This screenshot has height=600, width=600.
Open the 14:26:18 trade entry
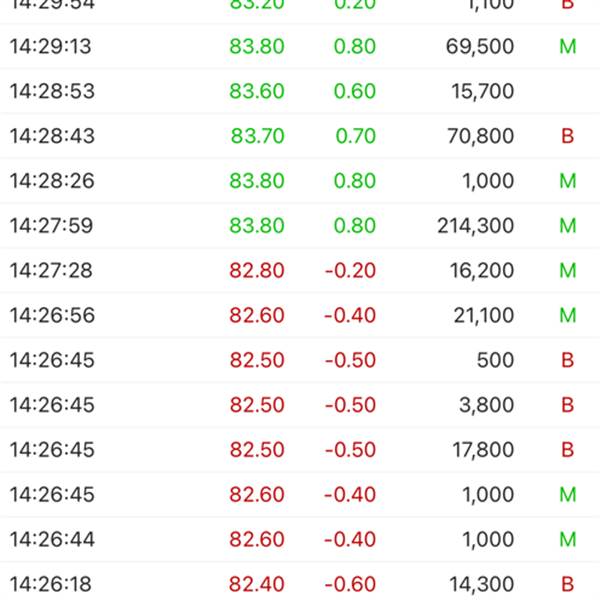(x=300, y=581)
